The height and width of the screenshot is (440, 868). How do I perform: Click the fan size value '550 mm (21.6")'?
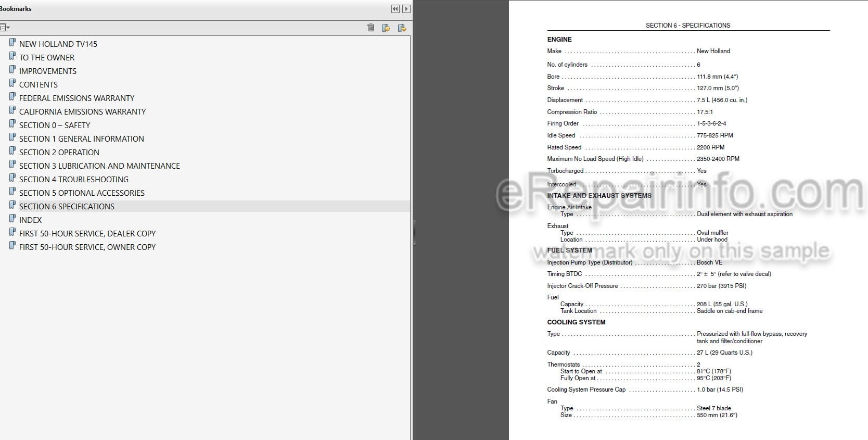click(x=717, y=415)
